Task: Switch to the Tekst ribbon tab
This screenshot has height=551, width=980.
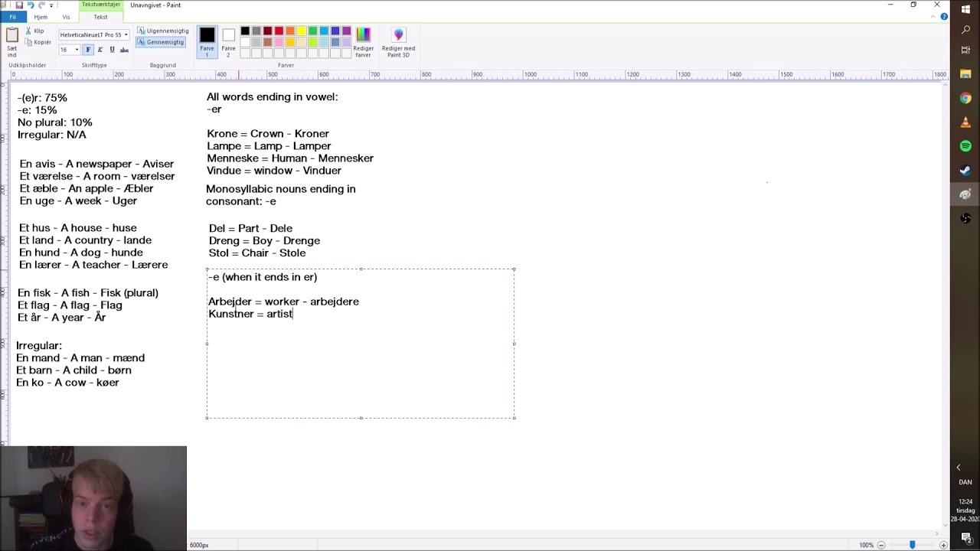Action: (100, 17)
